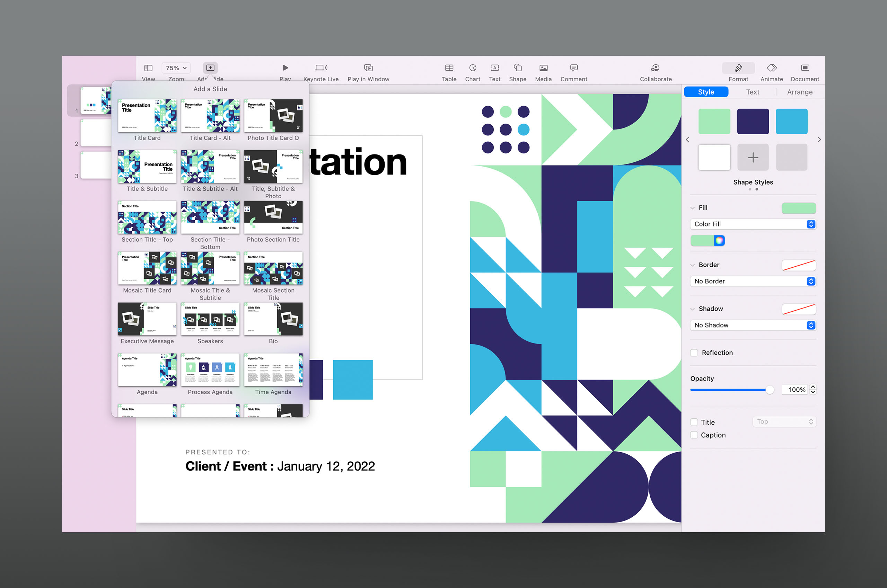887x588 pixels.
Task: Click the Play slideshow icon
Action: click(285, 68)
